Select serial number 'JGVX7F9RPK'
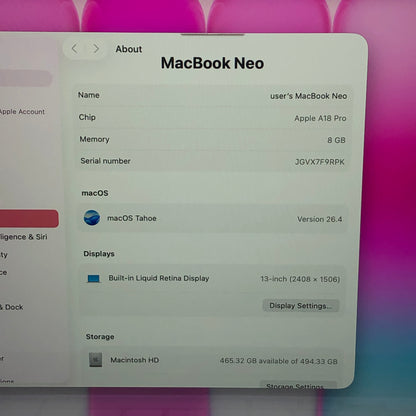This screenshot has height=416, width=416. [320, 162]
